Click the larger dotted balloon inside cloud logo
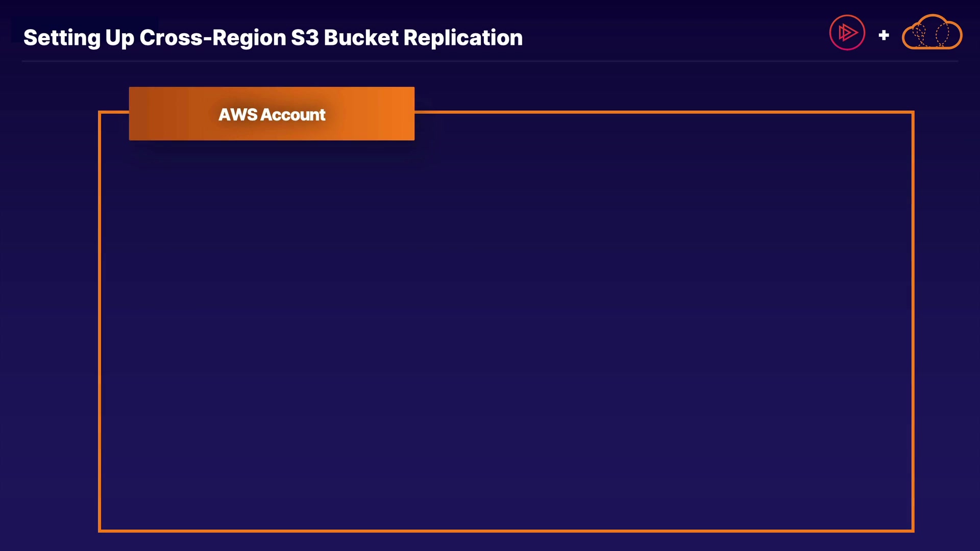The width and height of the screenshot is (980, 551). click(942, 34)
